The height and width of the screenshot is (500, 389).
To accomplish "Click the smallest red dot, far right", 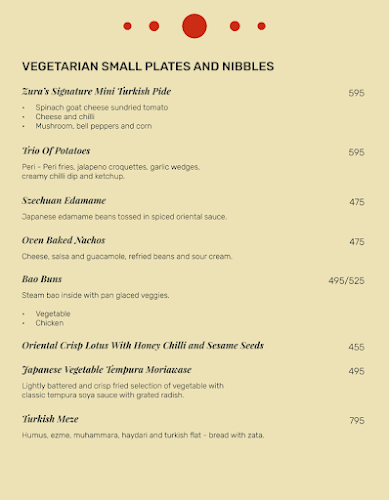I will pos(261,26).
